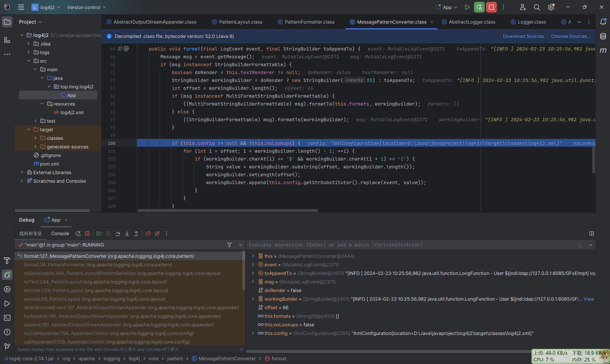
Task: Click Choose Sources link
Action: click(571, 36)
